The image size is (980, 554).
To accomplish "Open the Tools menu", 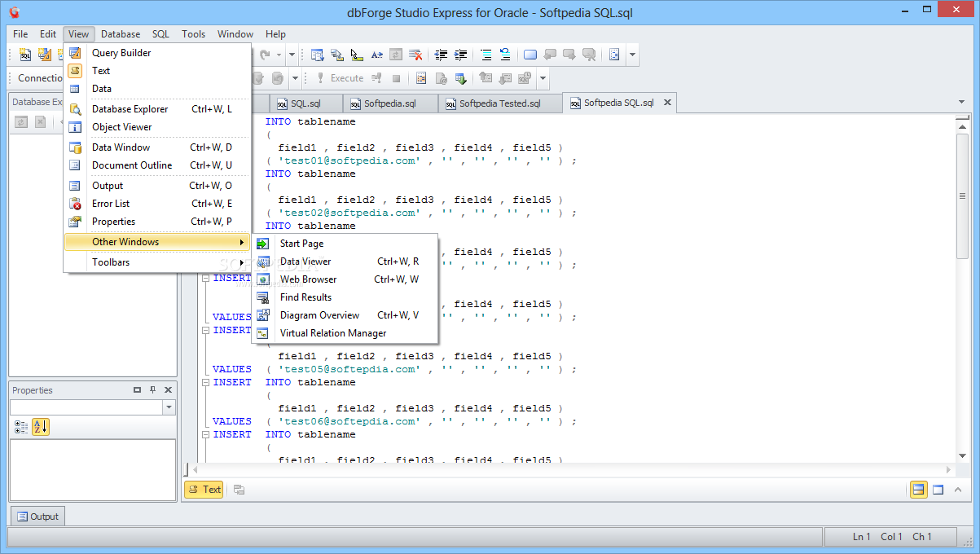I will click(193, 34).
